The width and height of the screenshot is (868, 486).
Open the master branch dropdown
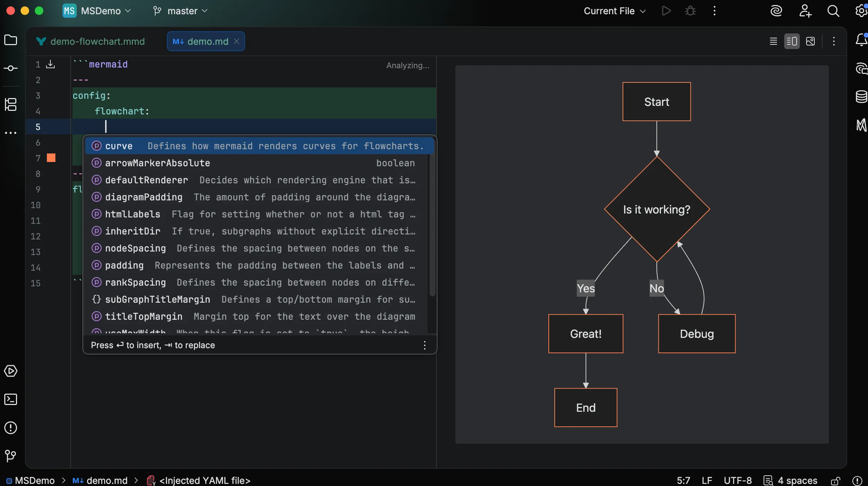(x=181, y=11)
